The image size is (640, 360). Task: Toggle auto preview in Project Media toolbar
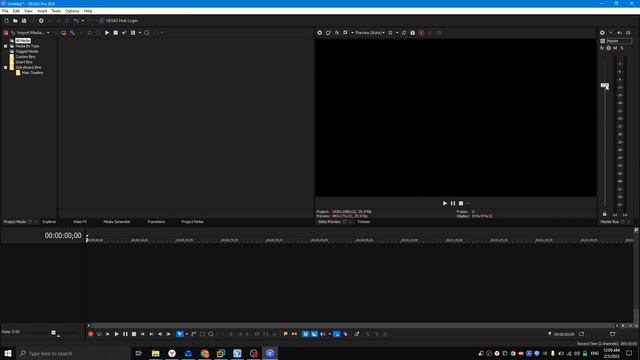[124, 33]
